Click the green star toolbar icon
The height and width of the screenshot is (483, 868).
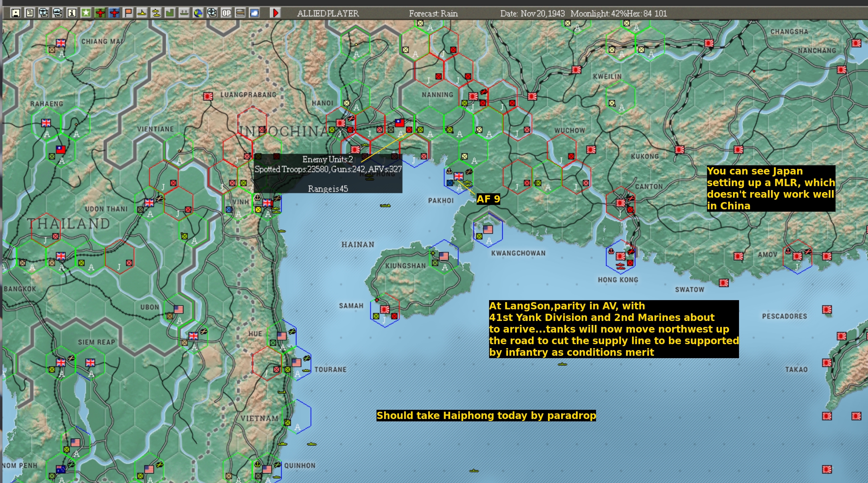pos(86,13)
